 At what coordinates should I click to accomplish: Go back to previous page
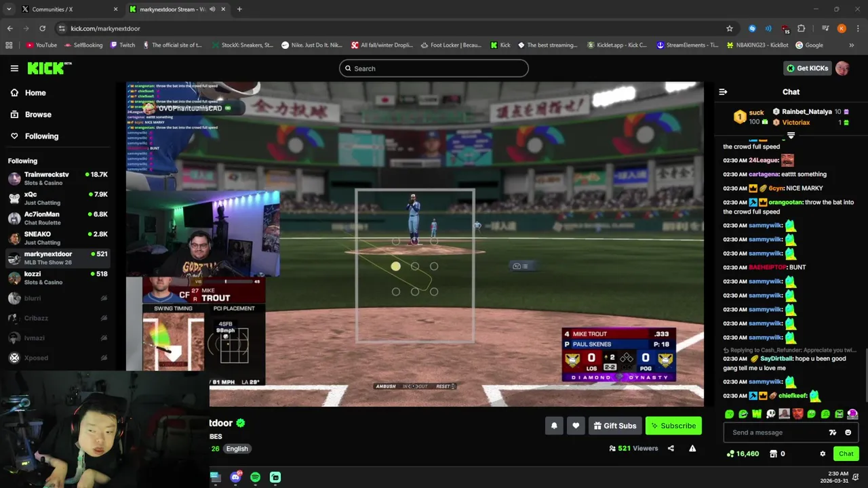(x=9, y=28)
